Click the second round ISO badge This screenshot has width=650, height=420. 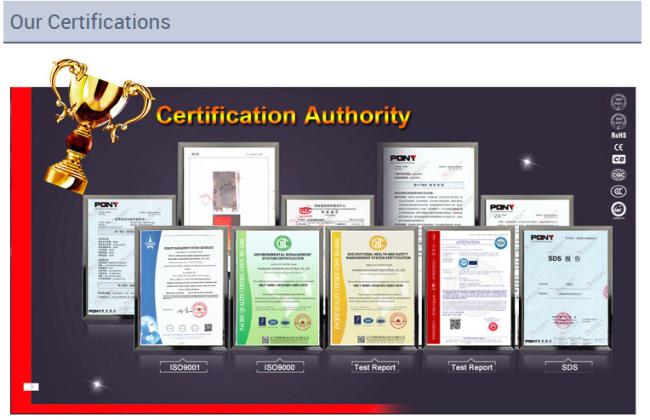pyautogui.click(x=618, y=119)
